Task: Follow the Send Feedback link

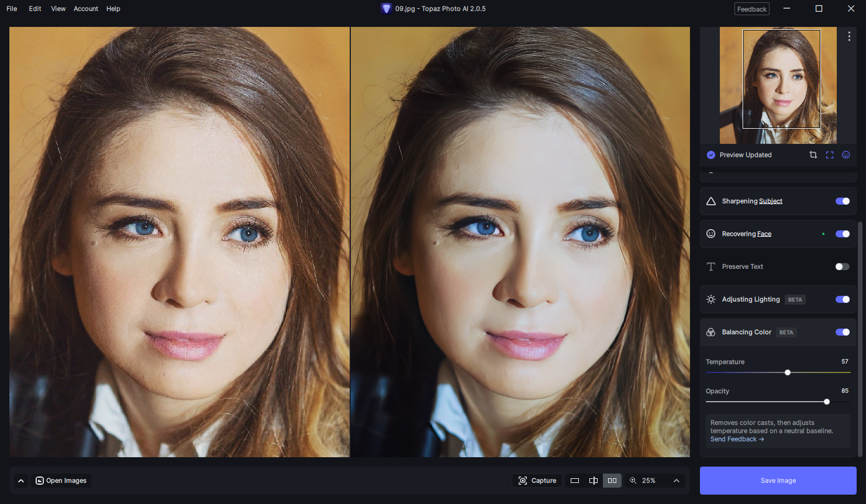Action: pyautogui.click(x=737, y=439)
